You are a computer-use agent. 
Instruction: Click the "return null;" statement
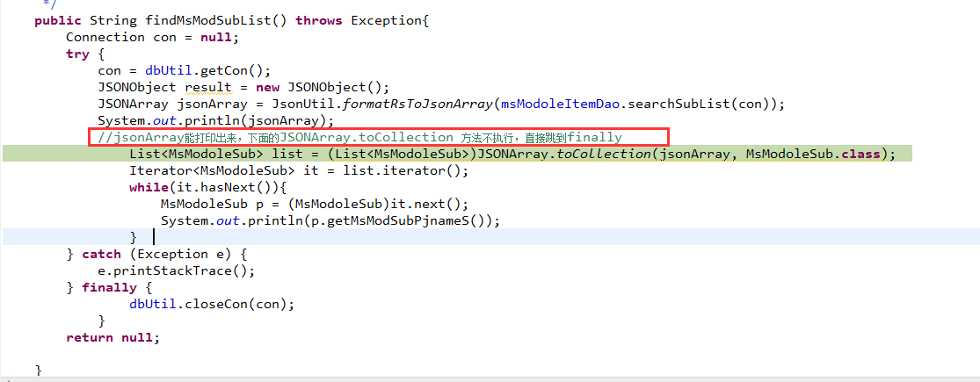click(x=113, y=338)
